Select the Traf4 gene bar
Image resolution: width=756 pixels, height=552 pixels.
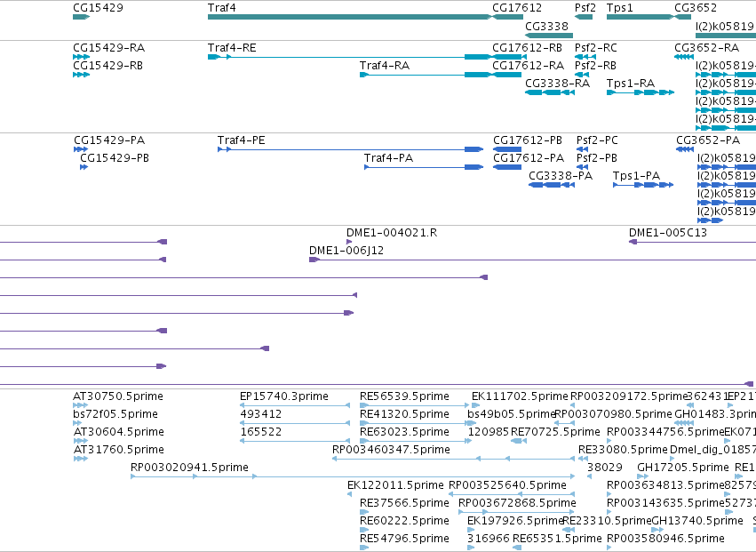tap(349, 17)
